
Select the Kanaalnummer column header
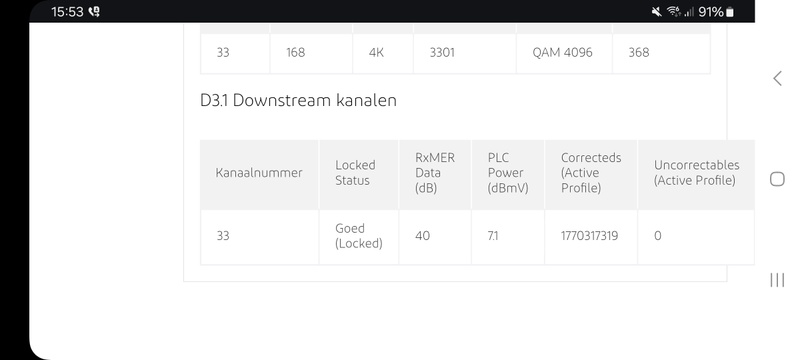(x=259, y=173)
